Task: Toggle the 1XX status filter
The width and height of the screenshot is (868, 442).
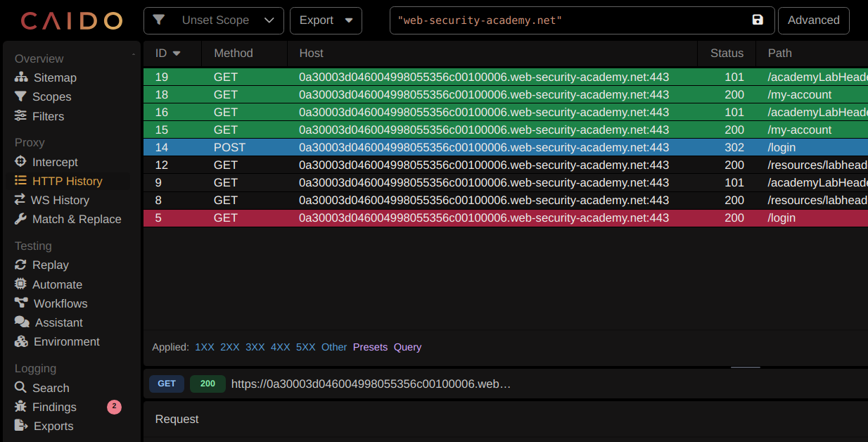Action: (205, 347)
